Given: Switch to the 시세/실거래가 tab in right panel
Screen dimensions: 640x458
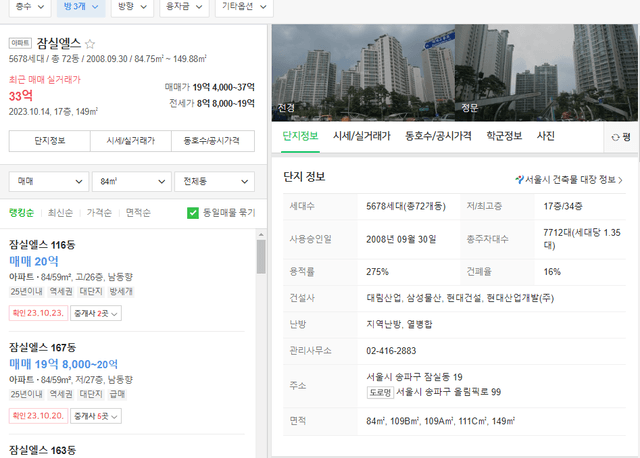Looking at the screenshot, I should pos(362,136).
